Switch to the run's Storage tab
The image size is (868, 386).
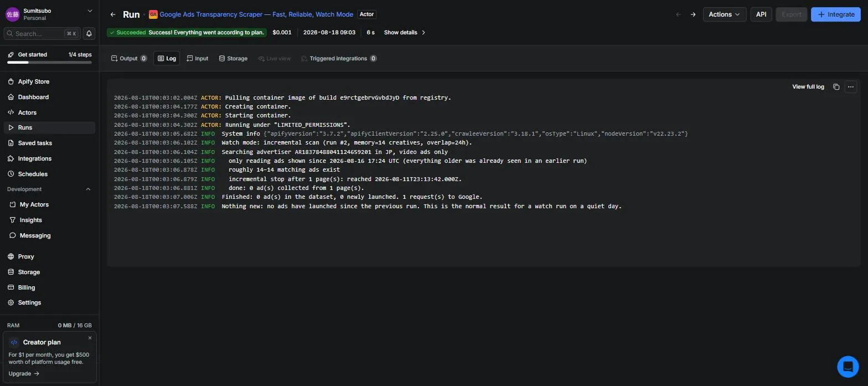tap(233, 59)
